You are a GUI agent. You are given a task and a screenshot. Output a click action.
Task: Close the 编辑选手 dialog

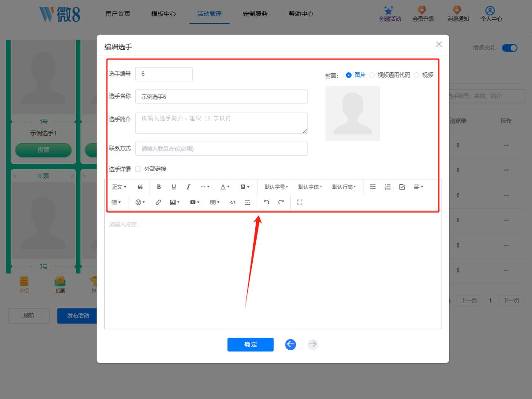click(x=439, y=44)
